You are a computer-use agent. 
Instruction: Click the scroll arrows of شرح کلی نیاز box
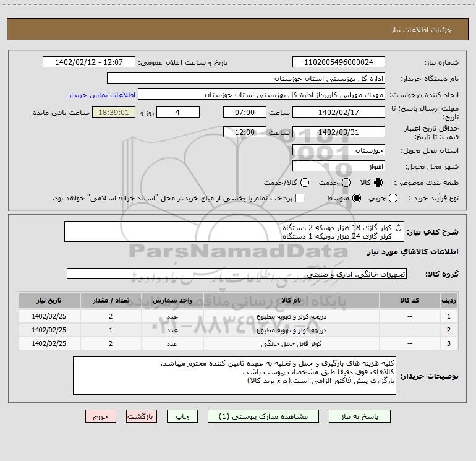coord(398,227)
